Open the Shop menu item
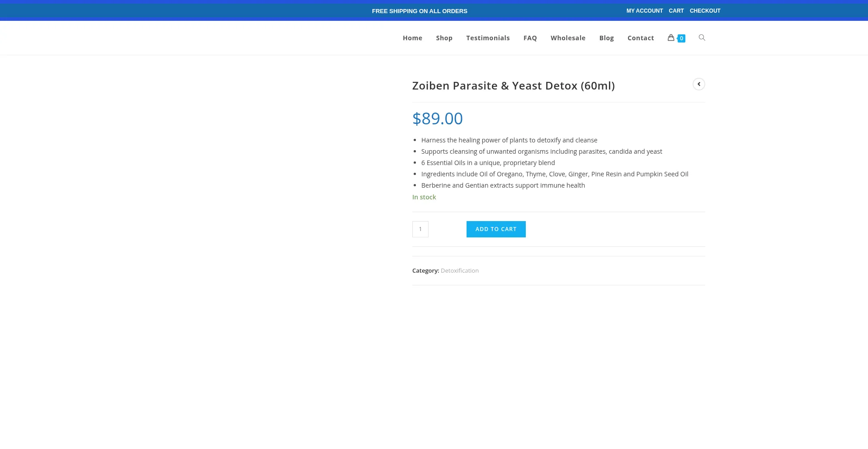Viewport: 868px width, 449px height. tap(444, 38)
